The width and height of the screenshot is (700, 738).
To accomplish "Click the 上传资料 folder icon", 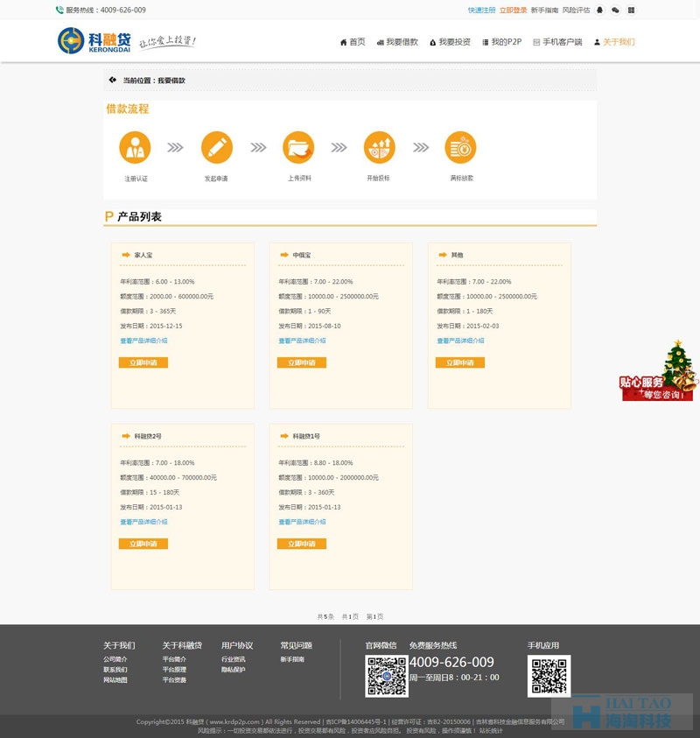I will [x=298, y=147].
